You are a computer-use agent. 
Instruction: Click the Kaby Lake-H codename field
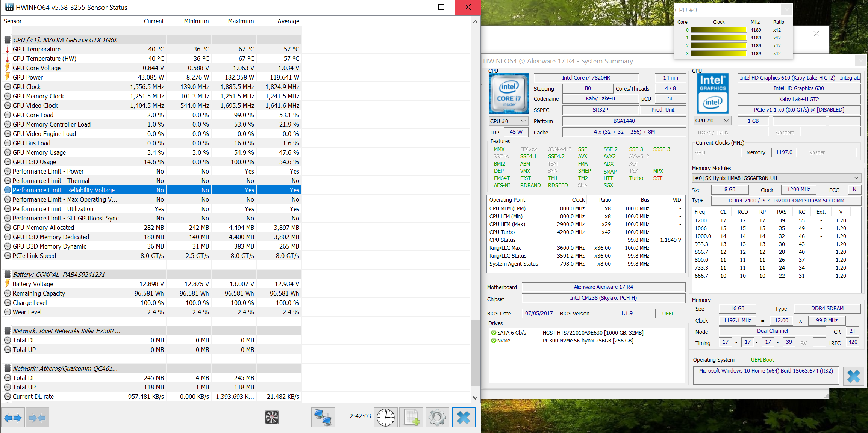[600, 98]
